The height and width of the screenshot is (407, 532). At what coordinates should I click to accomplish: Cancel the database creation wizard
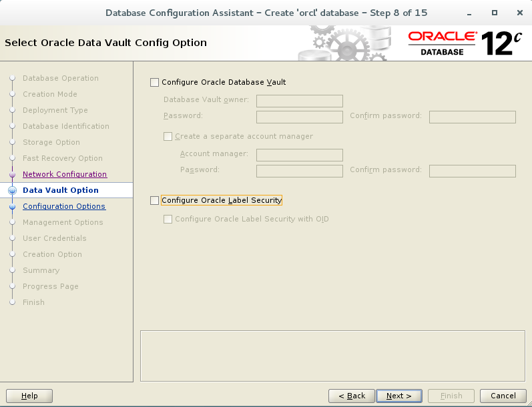pyautogui.click(x=503, y=396)
